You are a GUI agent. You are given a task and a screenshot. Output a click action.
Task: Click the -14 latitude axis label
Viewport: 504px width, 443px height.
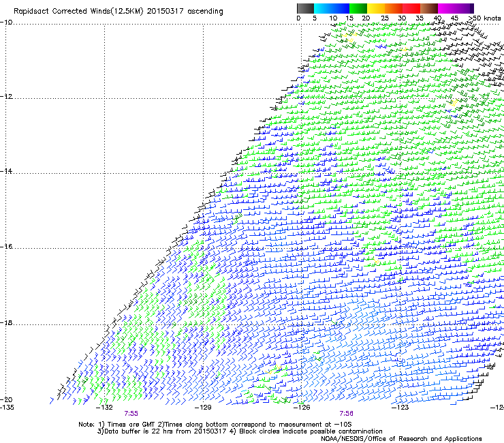pyautogui.click(x=6, y=171)
